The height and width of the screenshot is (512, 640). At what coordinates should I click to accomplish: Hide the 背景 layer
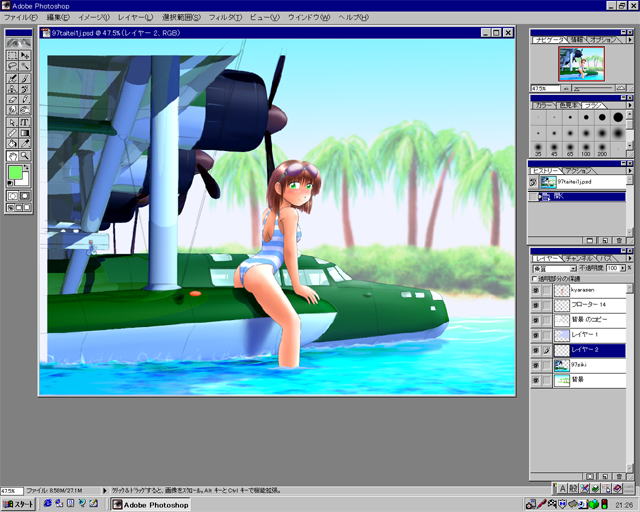click(x=536, y=380)
